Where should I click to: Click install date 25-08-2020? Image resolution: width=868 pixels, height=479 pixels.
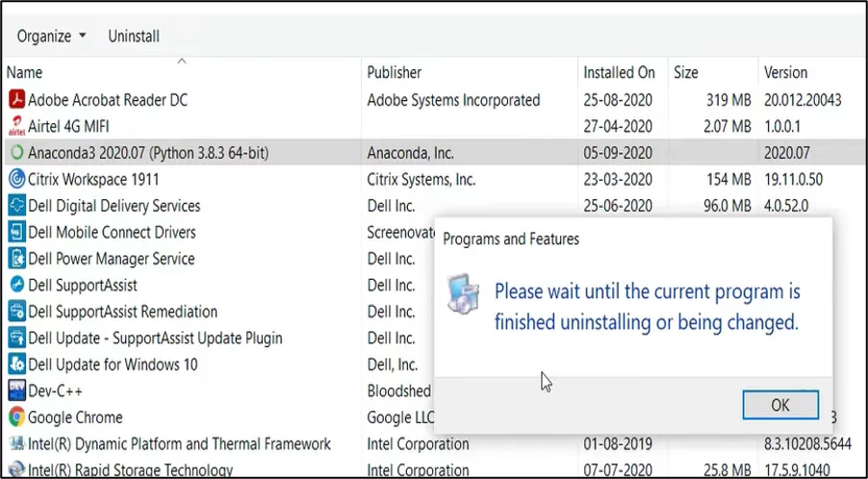pos(618,100)
